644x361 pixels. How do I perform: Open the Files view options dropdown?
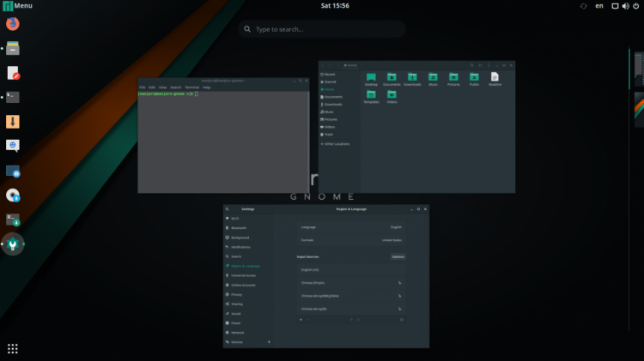coord(481,65)
